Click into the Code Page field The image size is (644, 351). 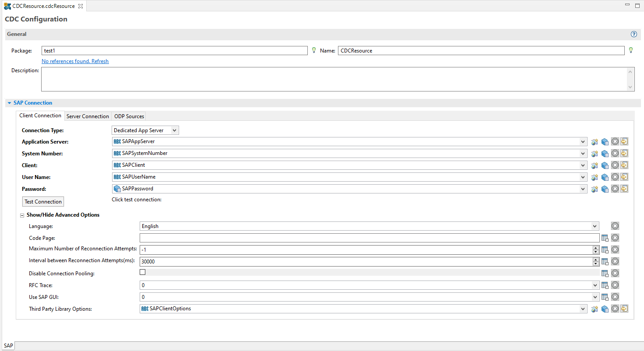(370, 238)
